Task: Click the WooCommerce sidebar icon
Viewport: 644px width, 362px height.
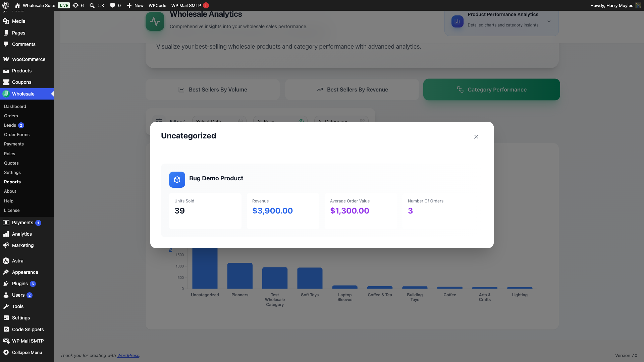Action: point(6,59)
